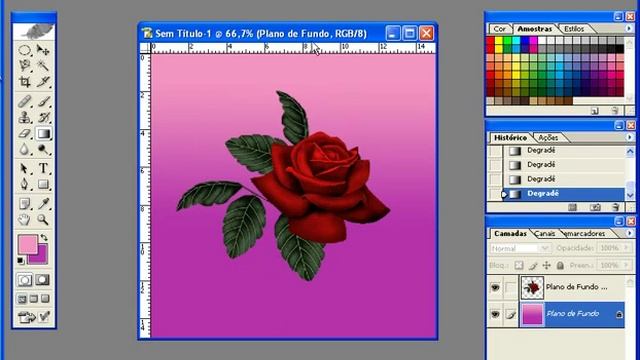Viewport: 640px width, 360px height.
Task: Select the Zoom tool
Action: [x=43, y=220]
